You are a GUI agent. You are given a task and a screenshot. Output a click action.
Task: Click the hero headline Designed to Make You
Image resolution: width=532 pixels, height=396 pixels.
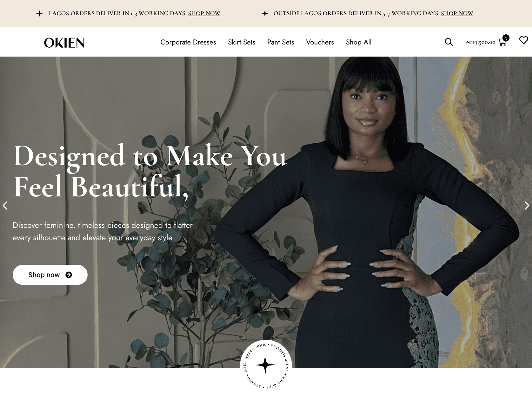point(150,156)
